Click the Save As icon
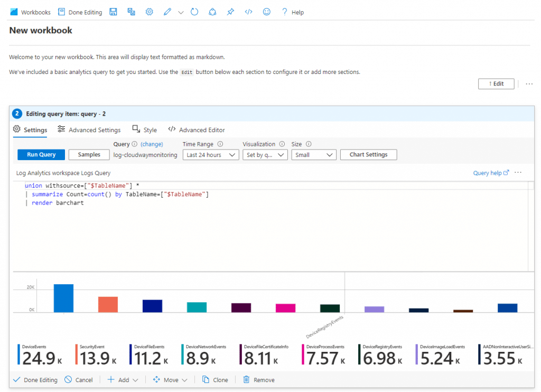This screenshot has width=541, height=392. click(x=131, y=12)
